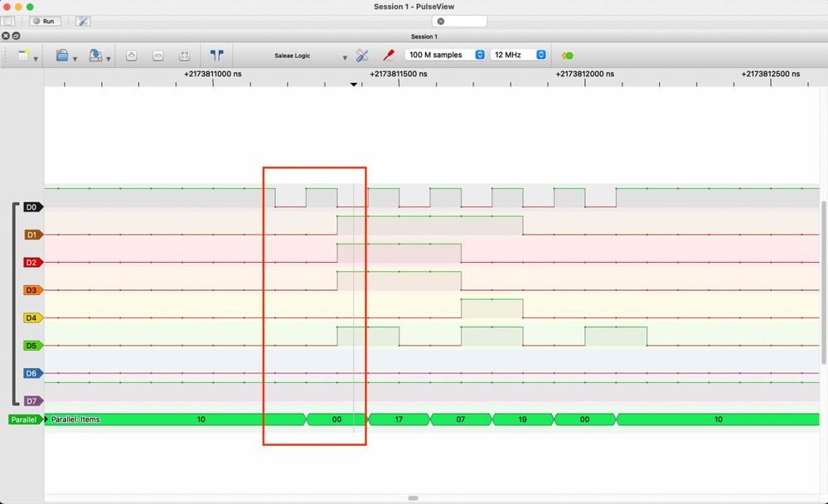Click the decoded value 07 annotation

[461, 419]
